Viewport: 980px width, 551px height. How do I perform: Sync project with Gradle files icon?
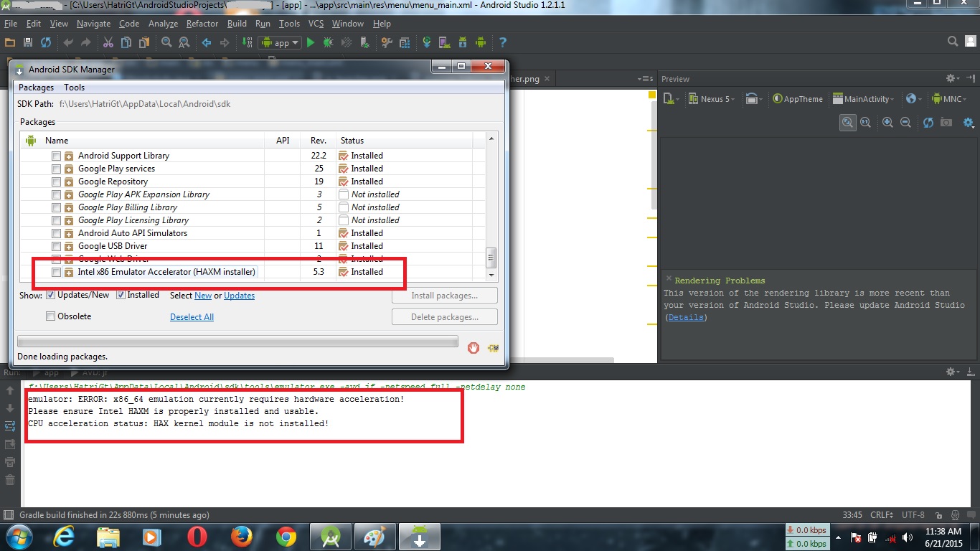tap(427, 43)
